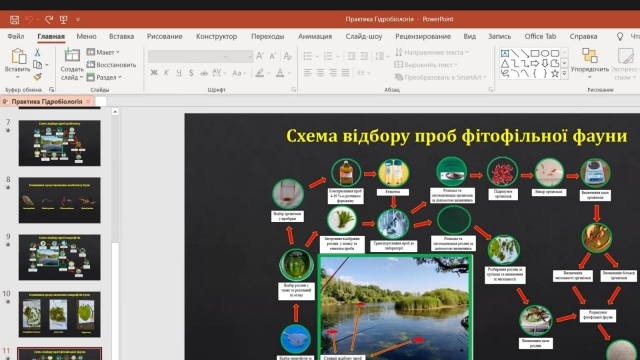This screenshot has height=360, width=640.
Task: Open line spacing options
Action: click(382, 56)
